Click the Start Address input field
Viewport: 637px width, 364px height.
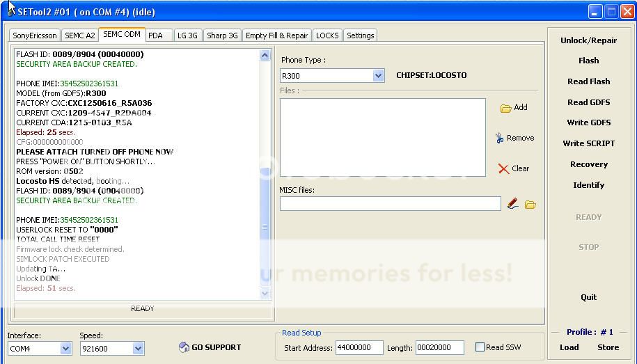(x=359, y=347)
